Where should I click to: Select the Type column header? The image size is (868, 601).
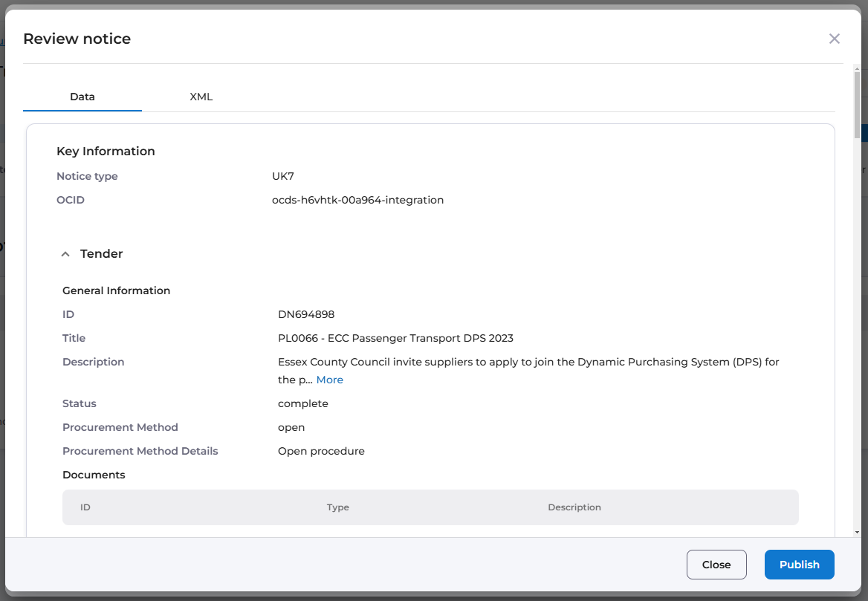[x=338, y=507]
